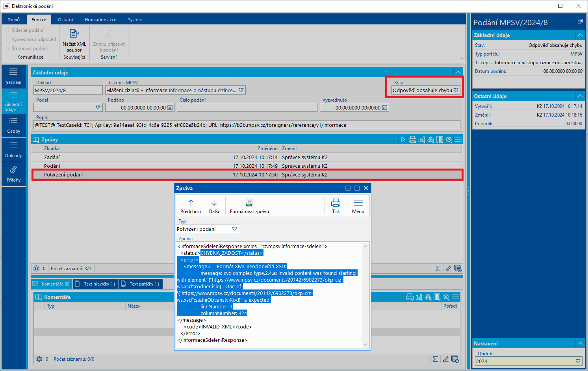This screenshot has width=588, height=371.
Task: Select the Komentáře (0) tab
Action: (x=51, y=284)
